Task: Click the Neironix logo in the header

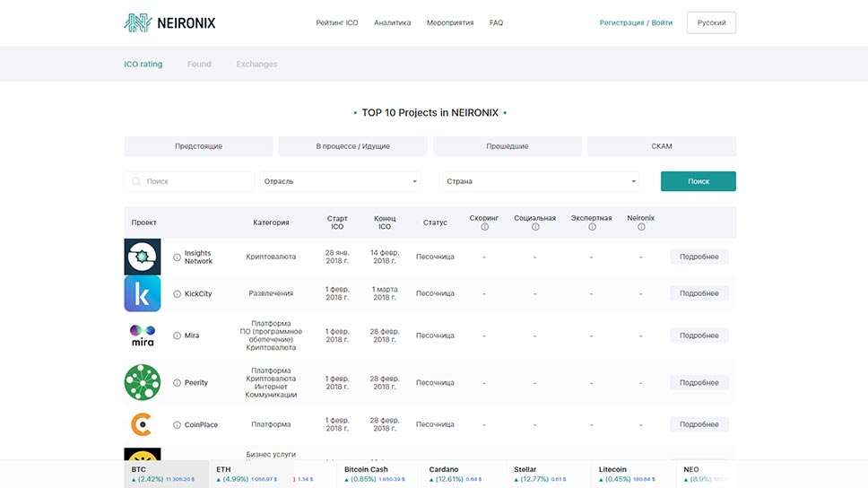Action: [x=169, y=22]
